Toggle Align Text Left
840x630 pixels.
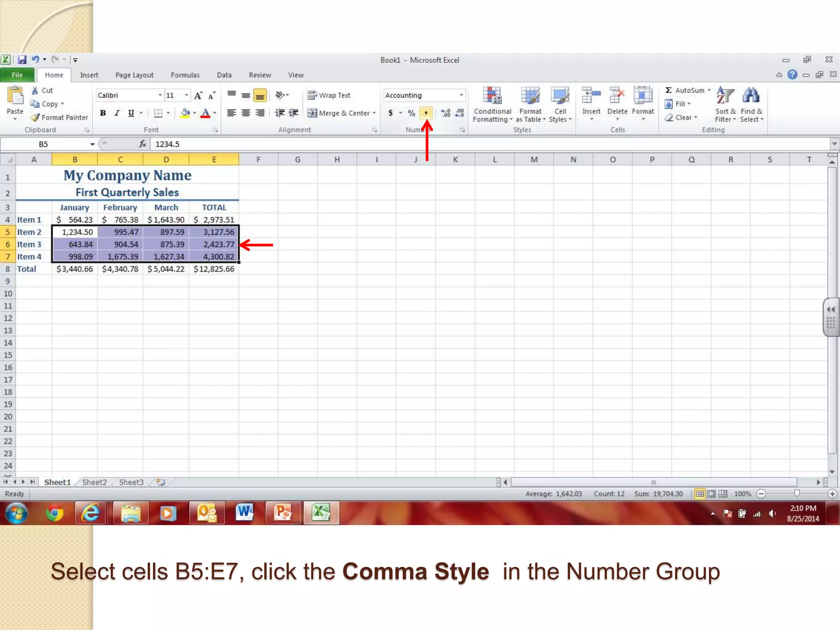[x=232, y=113]
